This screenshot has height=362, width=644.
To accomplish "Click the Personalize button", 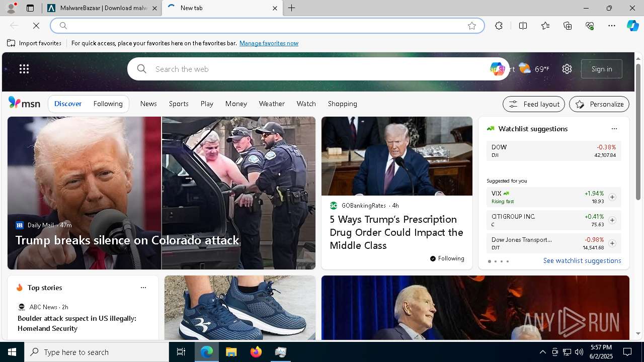I will [x=599, y=104].
